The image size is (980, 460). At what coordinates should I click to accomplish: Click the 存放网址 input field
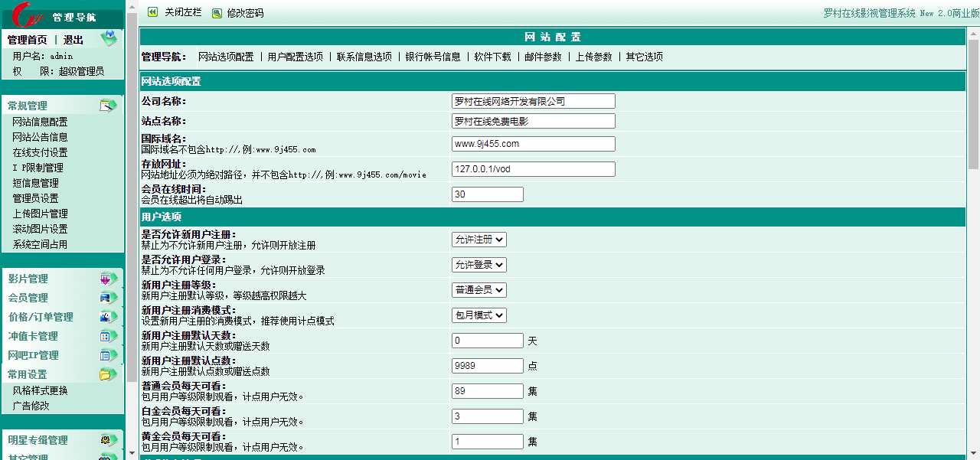(x=534, y=169)
